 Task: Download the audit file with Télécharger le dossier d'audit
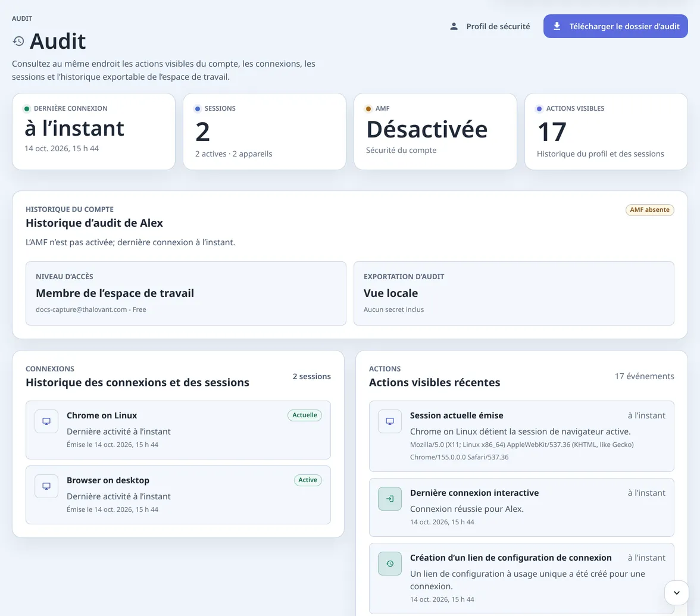(615, 26)
